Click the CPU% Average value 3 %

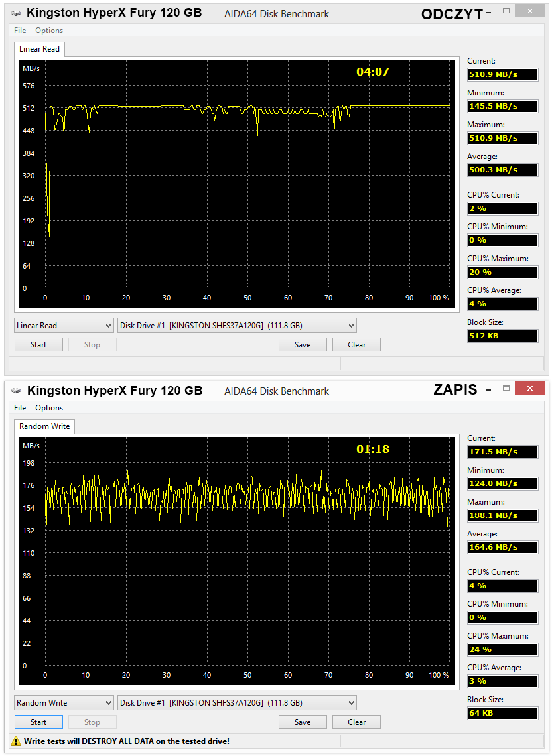pyautogui.click(x=502, y=682)
